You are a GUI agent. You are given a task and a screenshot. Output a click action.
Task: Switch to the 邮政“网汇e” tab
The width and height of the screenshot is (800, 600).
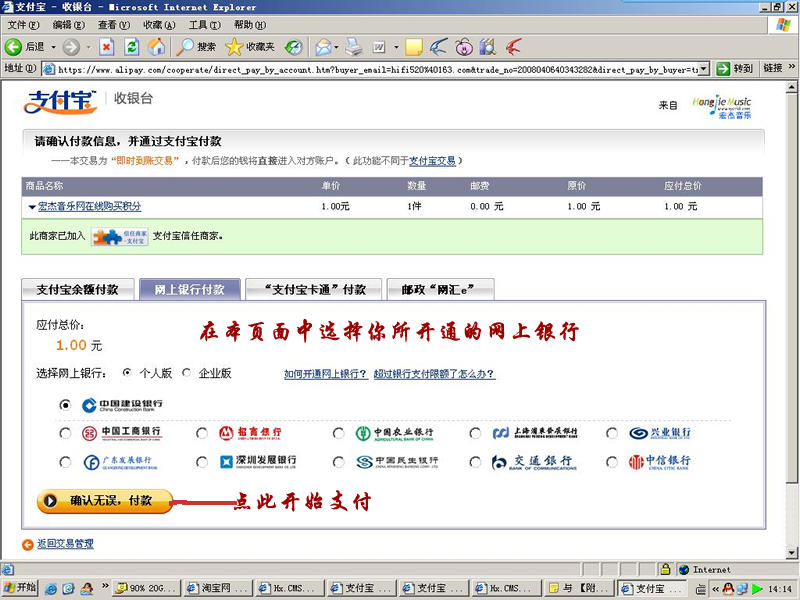pos(440,289)
